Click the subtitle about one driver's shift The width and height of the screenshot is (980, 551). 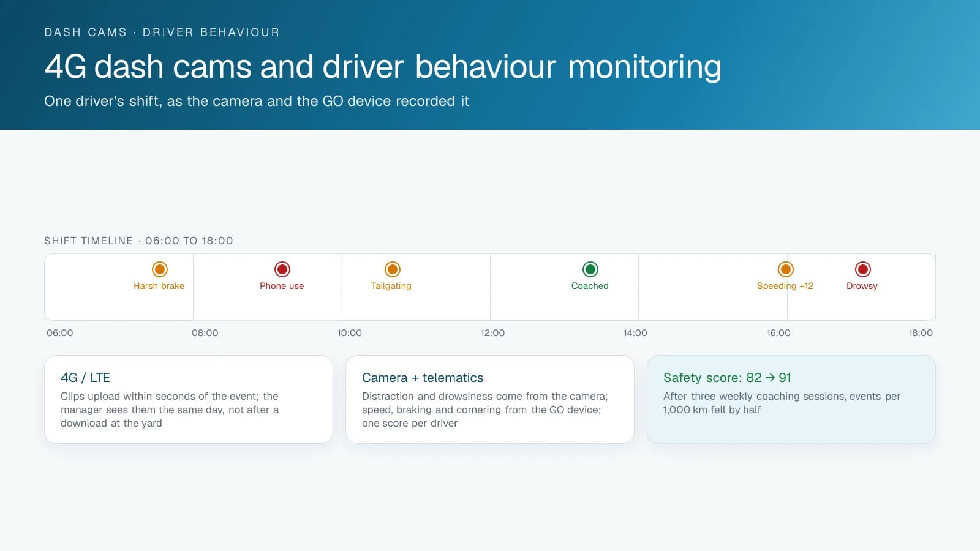[x=257, y=101]
